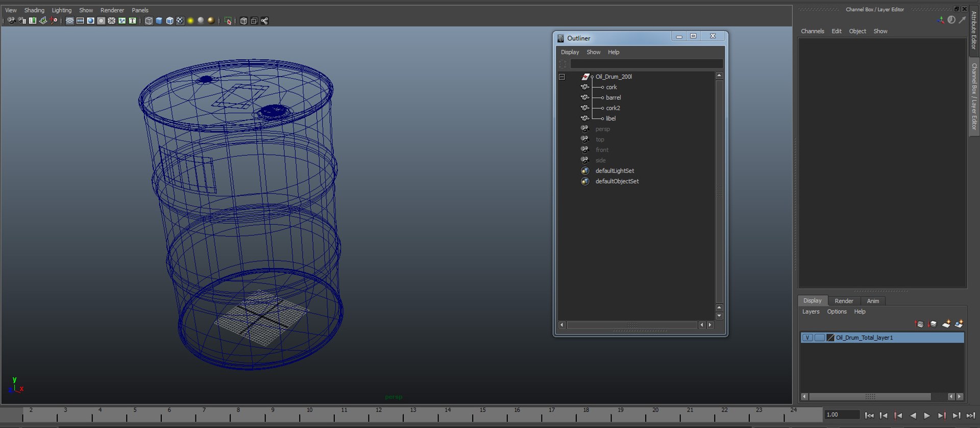Move selected layer up icon
The height and width of the screenshot is (428, 980).
pos(919,324)
